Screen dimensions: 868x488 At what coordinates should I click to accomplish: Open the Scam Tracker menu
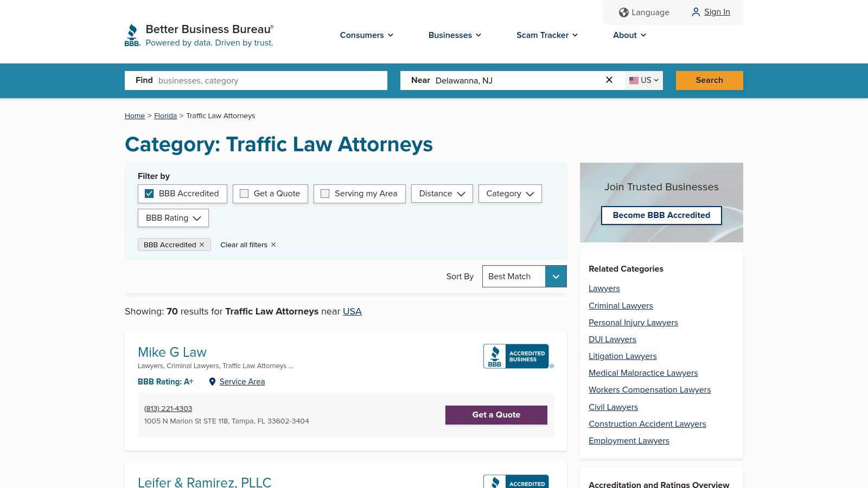(x=546, y=35)
